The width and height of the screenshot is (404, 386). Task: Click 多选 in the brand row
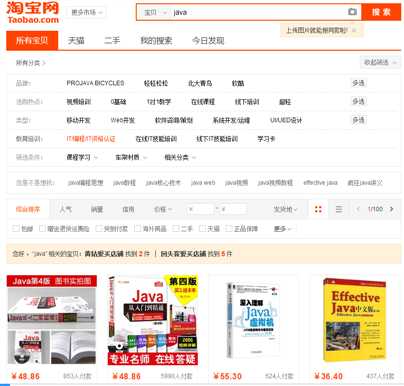pos(358,83)
